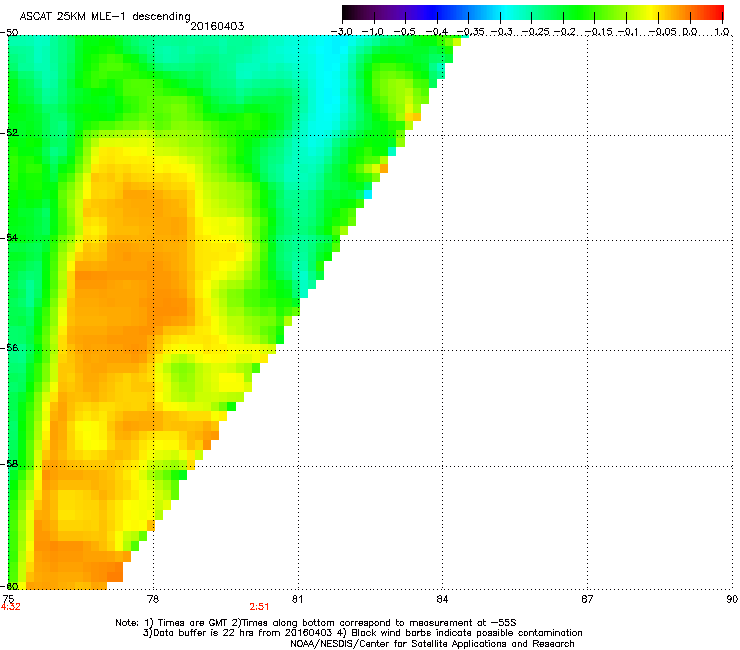This screenshot has height=650, width=740.
Task: Click the red 4:32 swath time stamp
Action: [x=10, y=607]
